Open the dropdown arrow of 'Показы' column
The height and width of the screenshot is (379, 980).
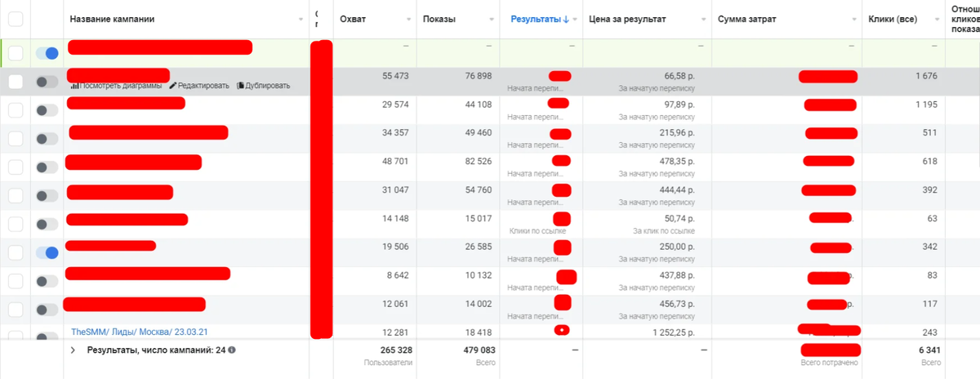pos(490,19)
